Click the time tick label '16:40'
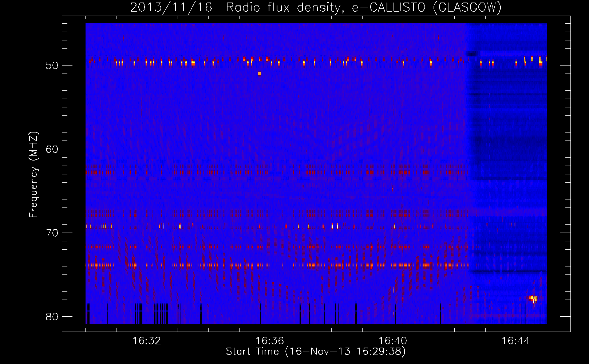The width and height of the screenshot is (589, 364). [393, 341]
